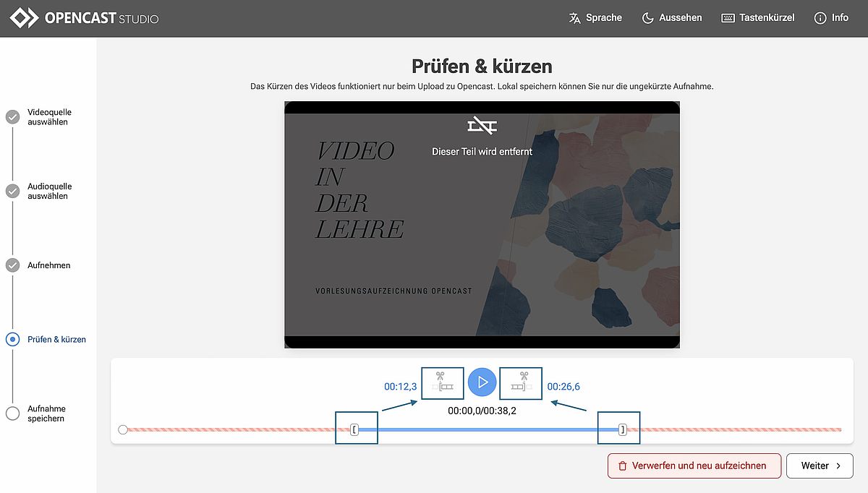Click the end trim marker on timeline
This screenshot has width=868, height=493.
[x=623, y=429]
